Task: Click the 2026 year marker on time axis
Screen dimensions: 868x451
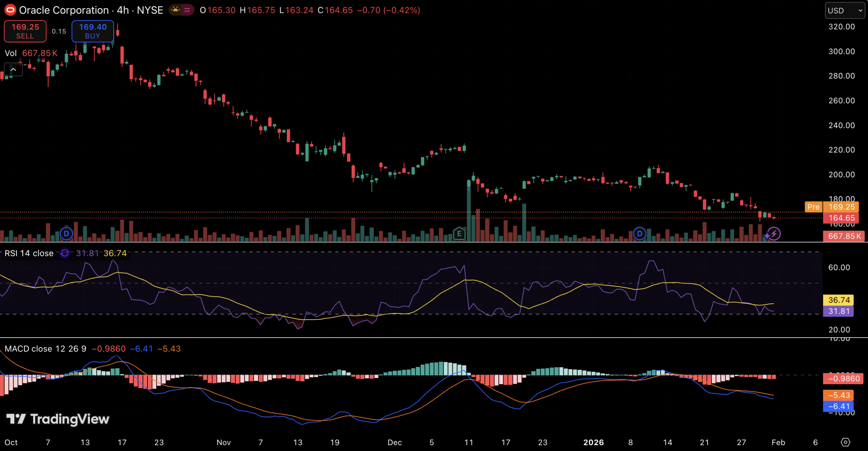Action: point(593,442)
